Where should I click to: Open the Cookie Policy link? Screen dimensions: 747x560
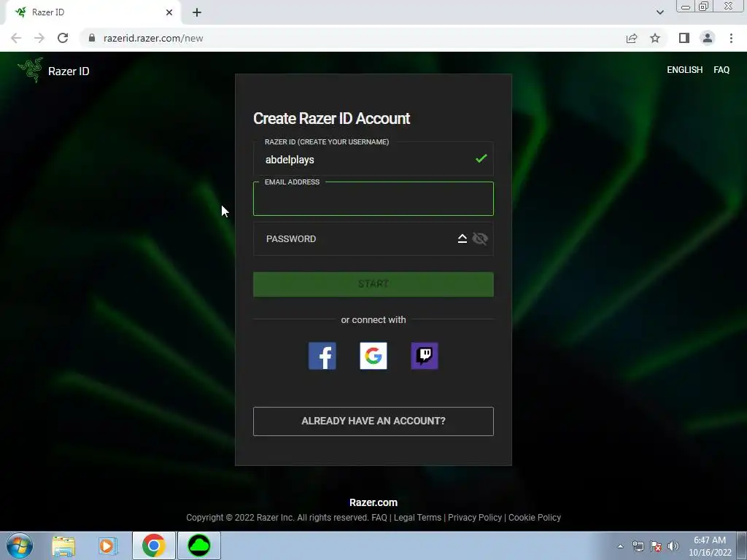tap(535, 518)
